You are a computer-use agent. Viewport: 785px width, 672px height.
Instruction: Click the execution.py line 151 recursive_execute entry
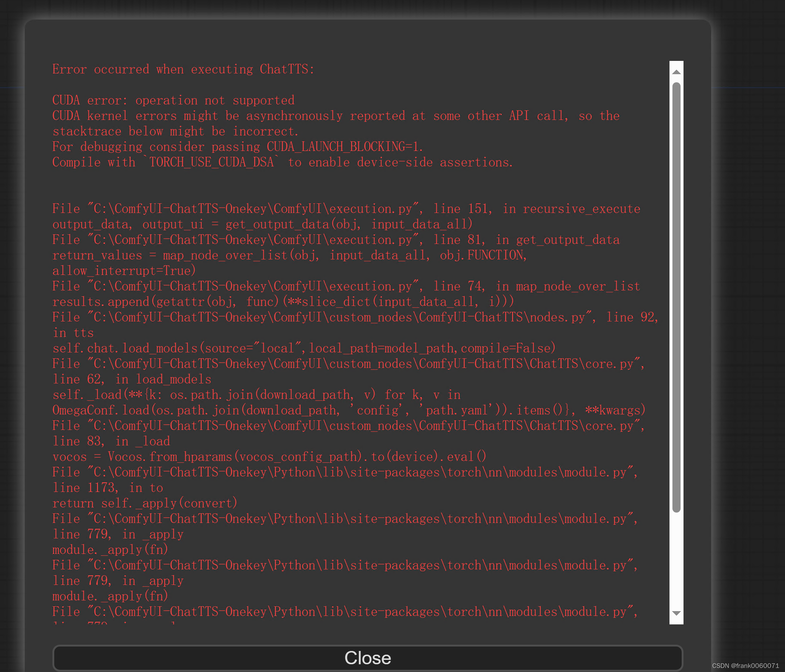[x=346, y=209]
